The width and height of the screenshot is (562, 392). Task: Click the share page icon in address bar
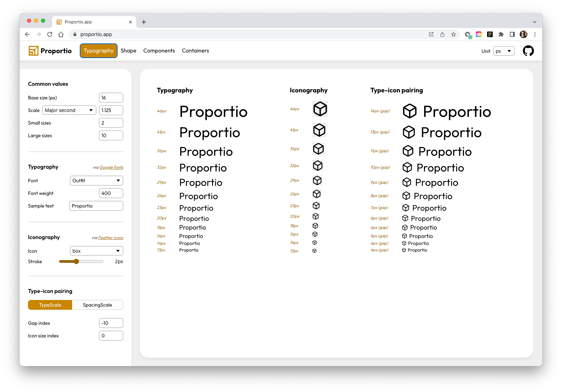point(442,34)
